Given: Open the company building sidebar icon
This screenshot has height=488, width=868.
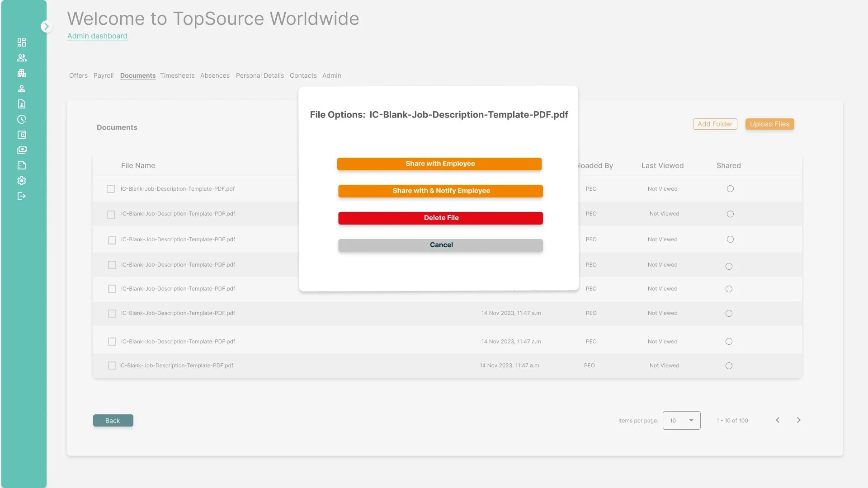Looking at the screenshot, I should click(x=22, y=73).
